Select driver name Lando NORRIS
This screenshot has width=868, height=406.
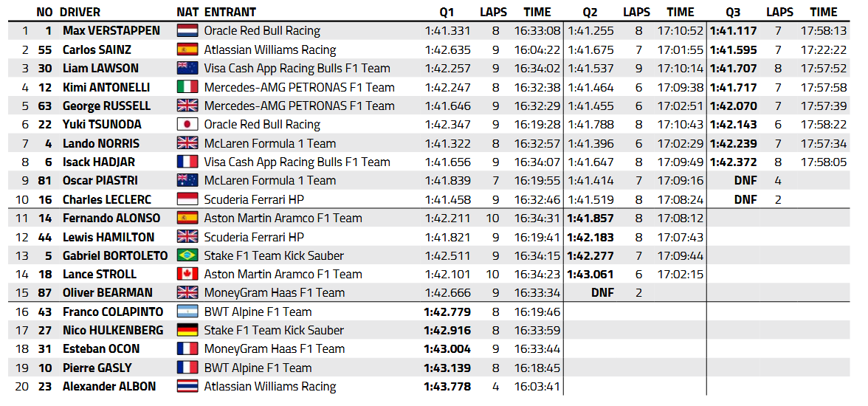[x=100, y=143]
